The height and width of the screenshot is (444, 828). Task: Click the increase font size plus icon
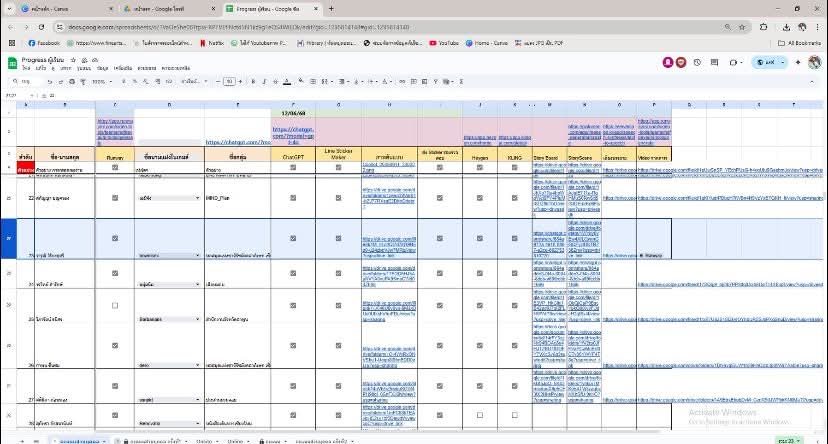242,81
